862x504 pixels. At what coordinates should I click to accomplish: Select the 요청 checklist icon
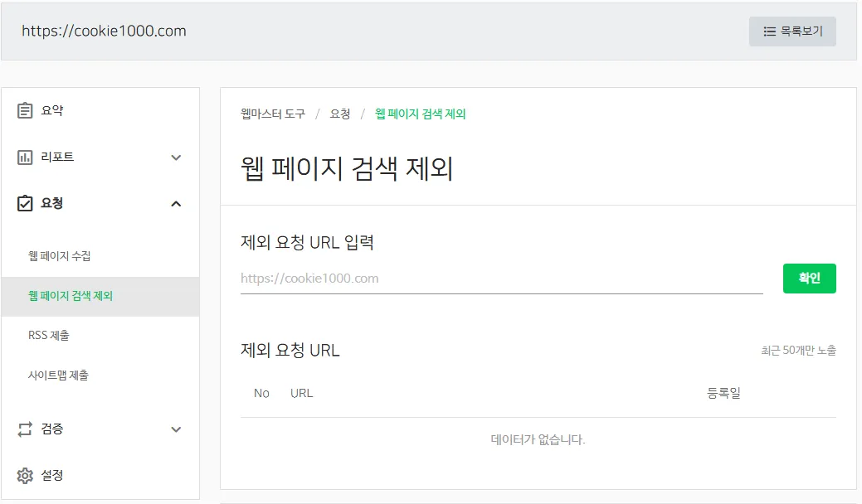click(26, 203)
